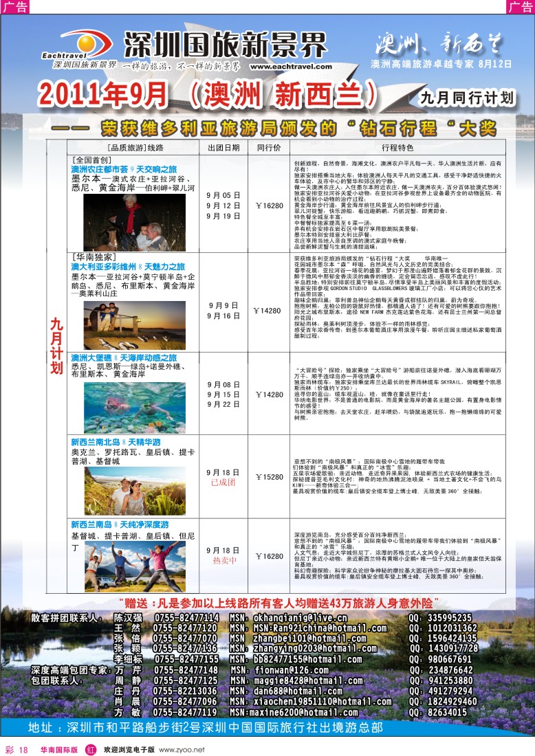The width and height of the screenshot is (535, 756).
Task: Click the top-left 广告 label
Action: click(x=15, y=7)
